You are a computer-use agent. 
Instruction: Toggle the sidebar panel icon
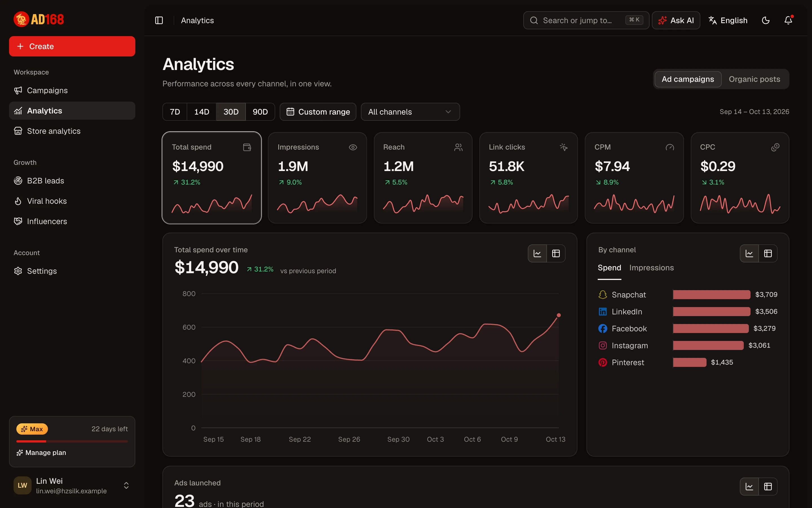[159, 21]
